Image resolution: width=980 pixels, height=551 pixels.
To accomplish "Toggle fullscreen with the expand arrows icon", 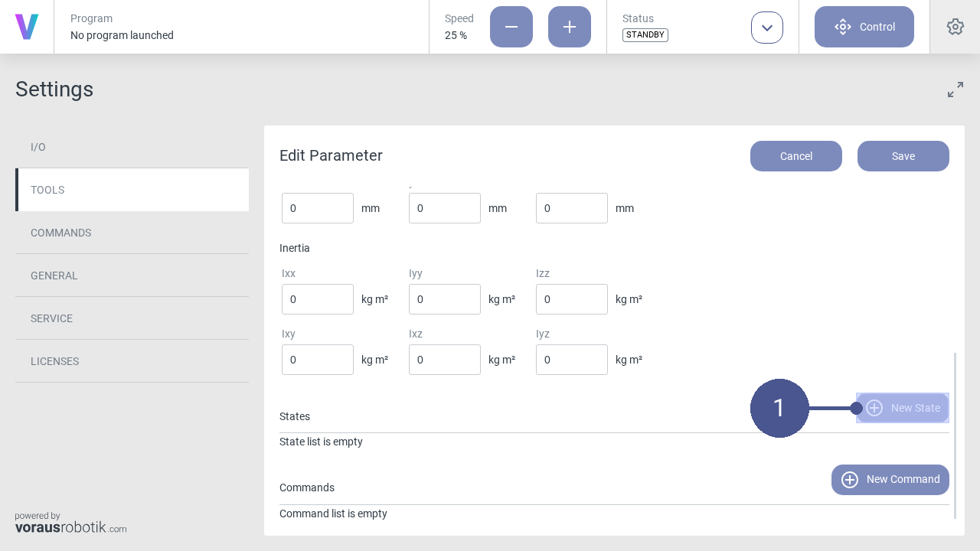I will [955, 90].
